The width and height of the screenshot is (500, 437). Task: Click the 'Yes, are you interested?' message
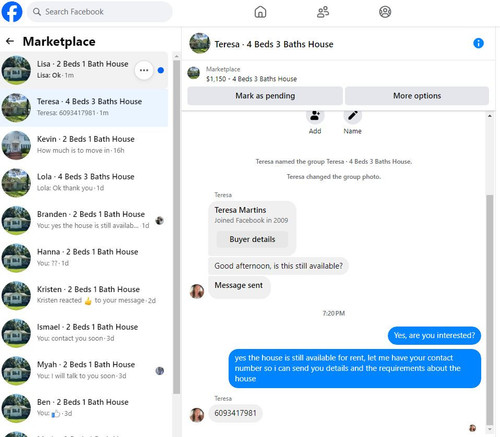434,335
